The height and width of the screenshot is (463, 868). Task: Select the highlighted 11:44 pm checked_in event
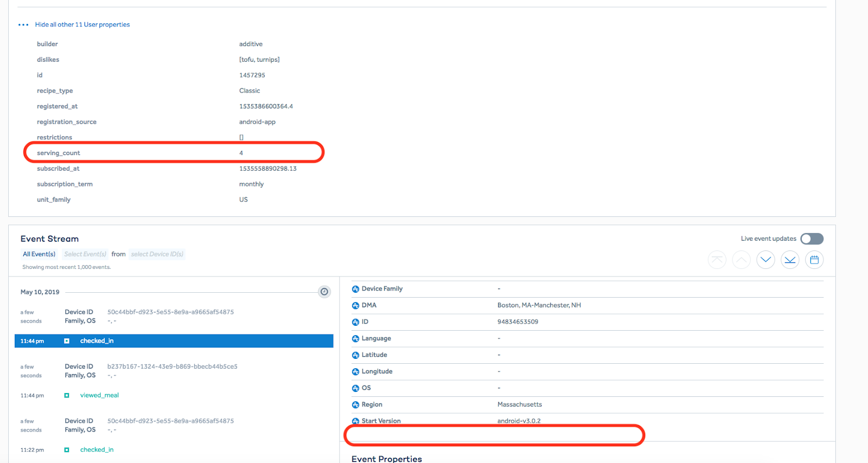point(174,341)
